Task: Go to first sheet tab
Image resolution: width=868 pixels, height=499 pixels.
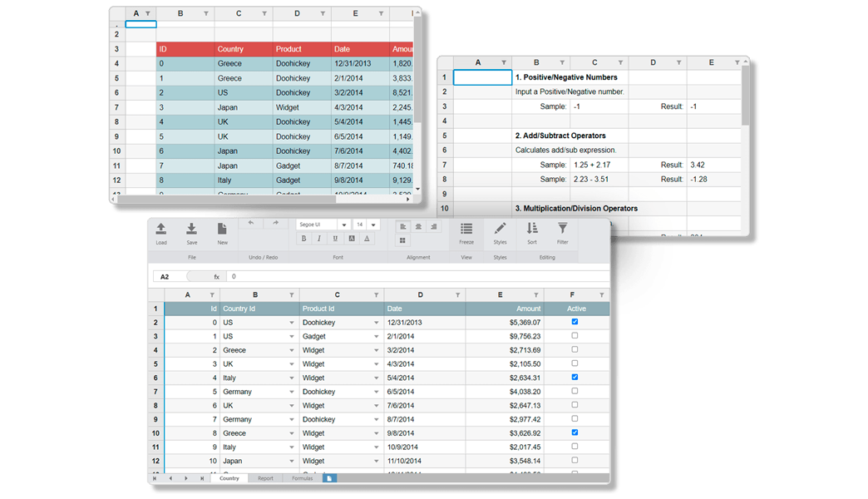Action: pyautogui.click(x=155, y=478)
